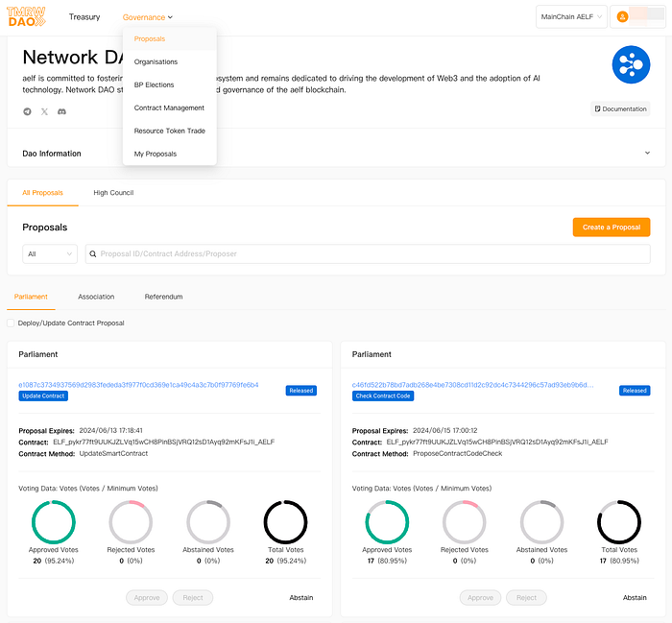Open the MainChain AELF chain selector
This screenshot has width=672, height=623.
coord(571,16)
